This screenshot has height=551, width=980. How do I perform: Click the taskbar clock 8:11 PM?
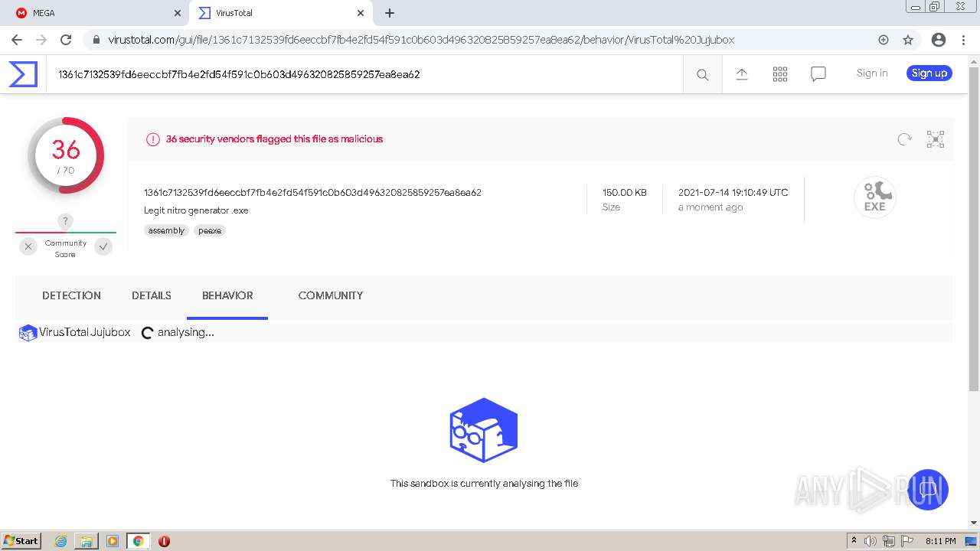click(x=941, y=541)
